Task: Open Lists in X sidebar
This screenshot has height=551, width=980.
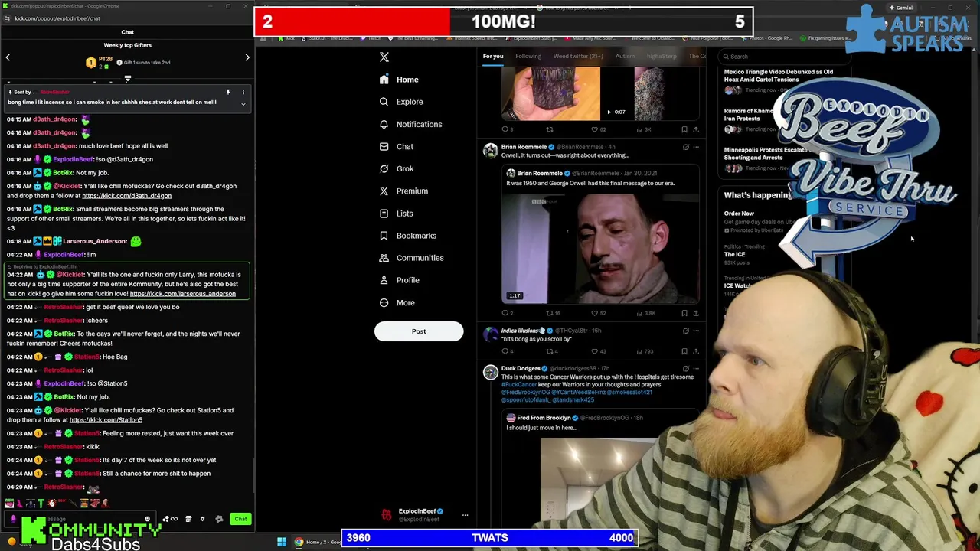Action: [397, 214]
